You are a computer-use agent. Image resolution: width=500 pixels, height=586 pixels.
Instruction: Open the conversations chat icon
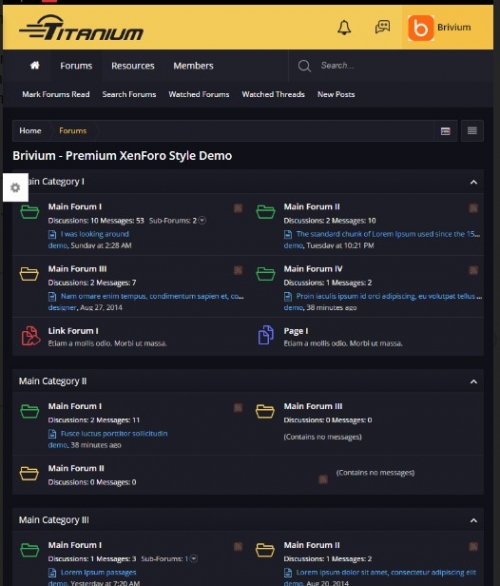[382, 27]
